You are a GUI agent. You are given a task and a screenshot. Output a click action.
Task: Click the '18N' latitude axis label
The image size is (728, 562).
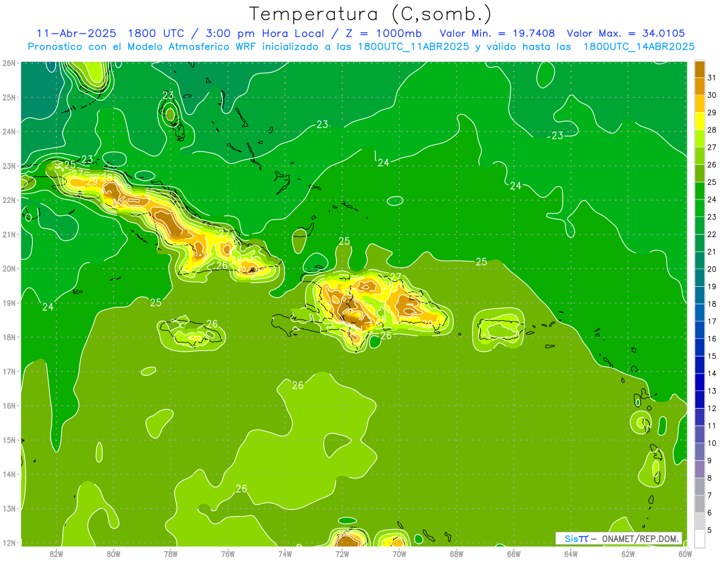pos(8,337)
